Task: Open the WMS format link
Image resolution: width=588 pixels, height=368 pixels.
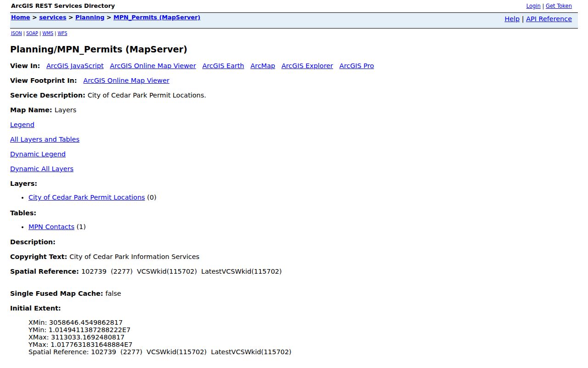Action: 48,34
